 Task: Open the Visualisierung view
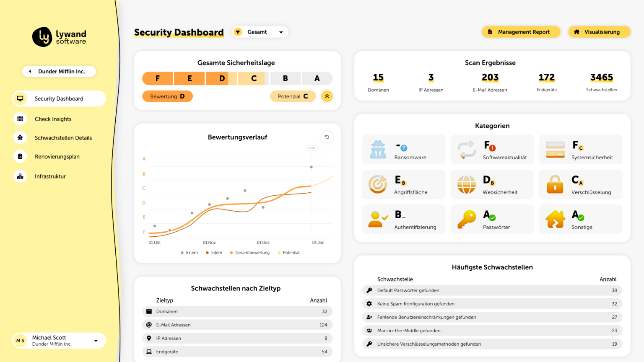599,31
